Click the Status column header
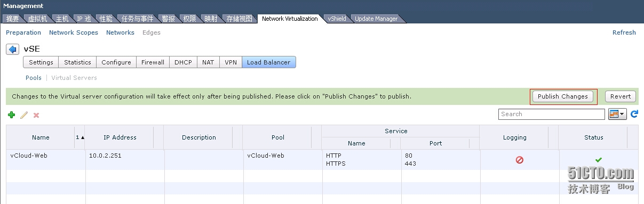This screenshot has width=644, height=204. pyautogui.click(x=593, y=137)
